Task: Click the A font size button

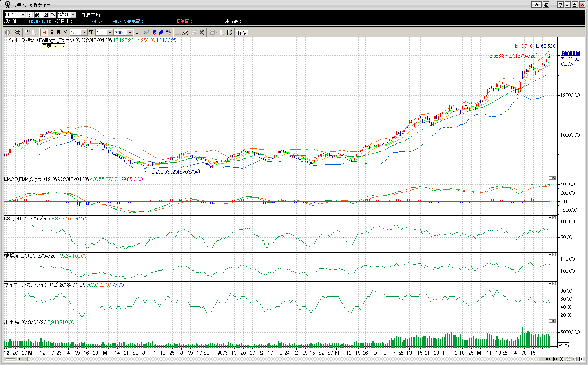Action: click(x=536, y=5)
